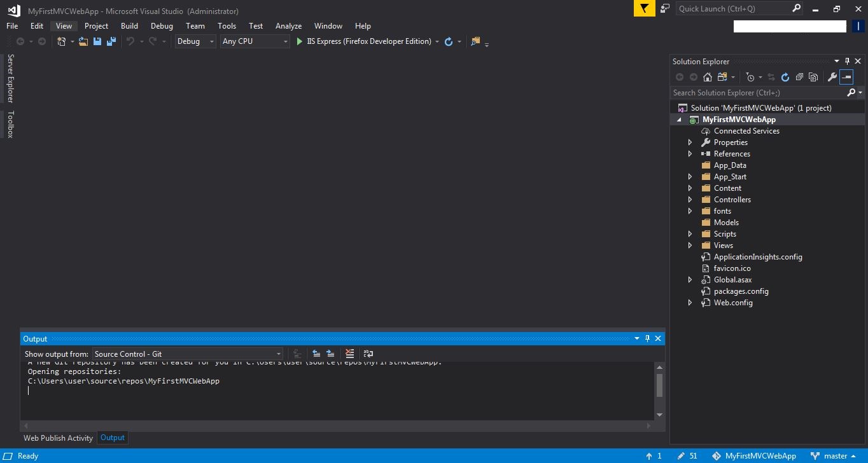Switch to the Web Publish Activity tab
The width and height of the screenshot is (868, 463).
(58, 438)
